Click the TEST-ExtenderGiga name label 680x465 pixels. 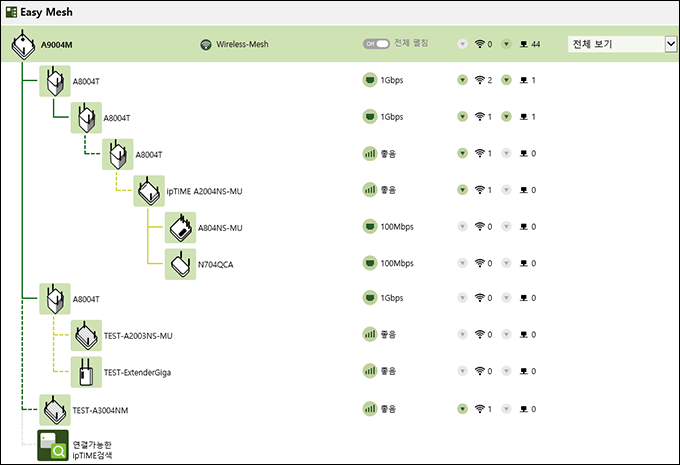pyautogui.click(x=137, y=372)
